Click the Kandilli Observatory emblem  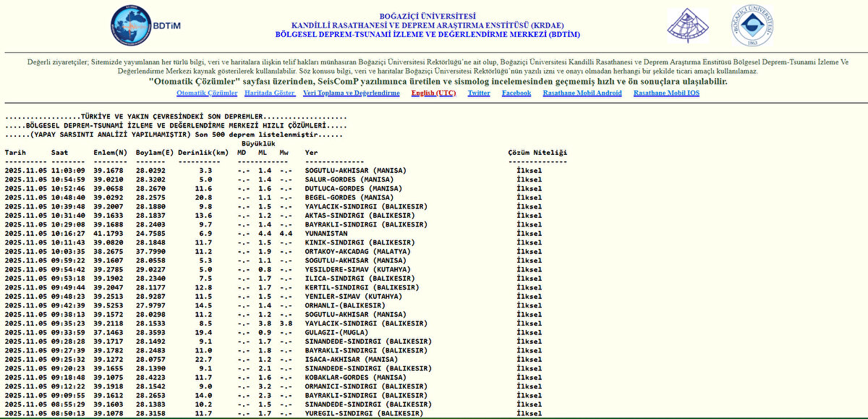click(687, 26)
